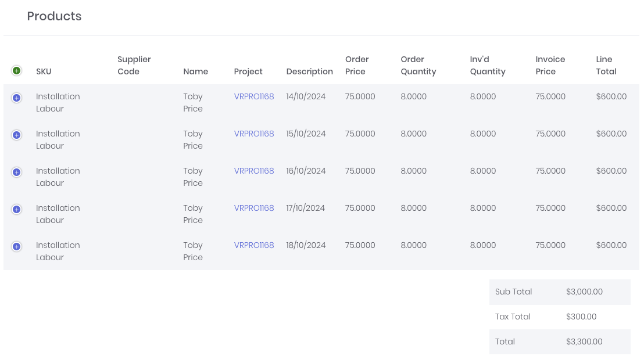Image resolution: width=644 pixels, height=363 pixels.
Task: Click blue plus icon on 18/10/2024 row
Action: pyautogui.click(x=16, y=247)
